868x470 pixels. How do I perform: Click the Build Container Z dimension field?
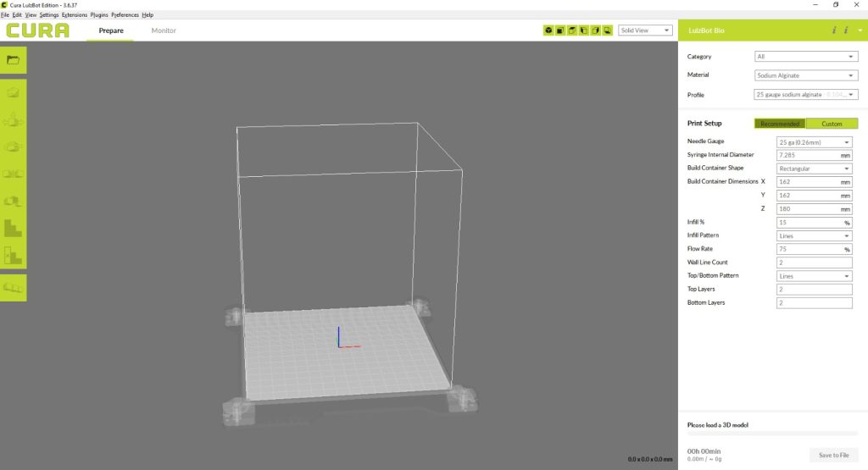815,209
